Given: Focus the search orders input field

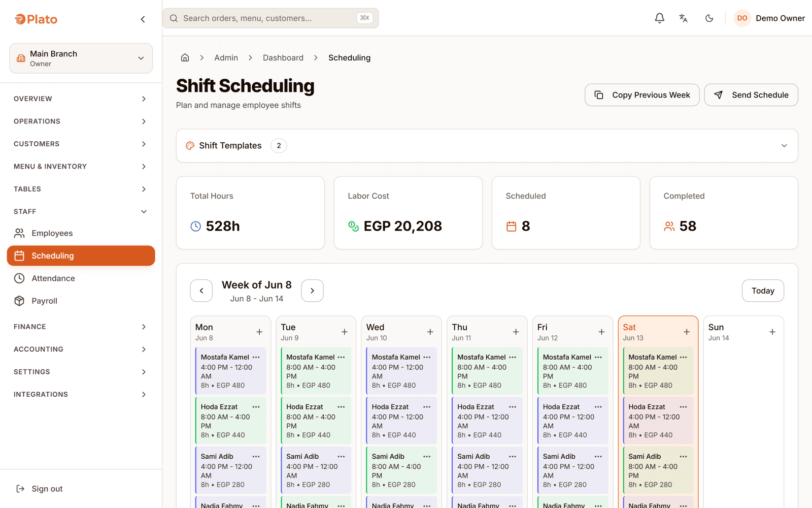Looking at the screenshot, I should [x=270, y=18].
